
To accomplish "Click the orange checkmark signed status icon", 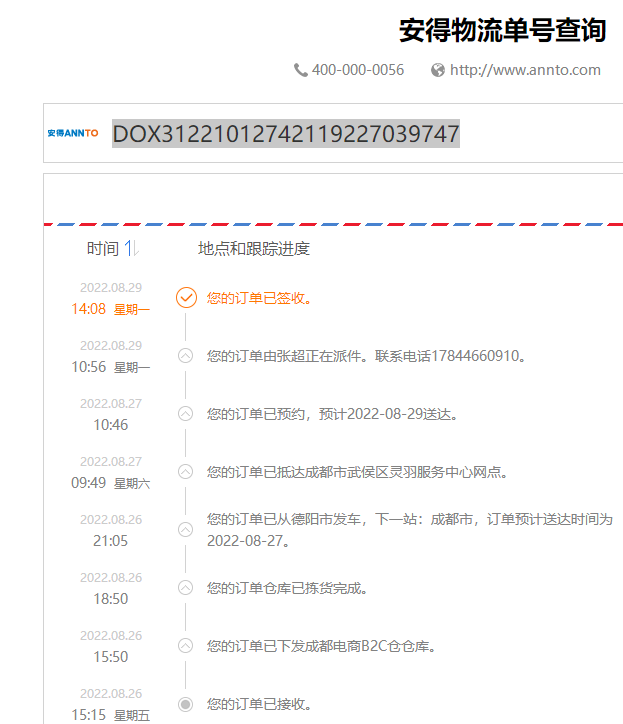I will [x=186, y=297].
